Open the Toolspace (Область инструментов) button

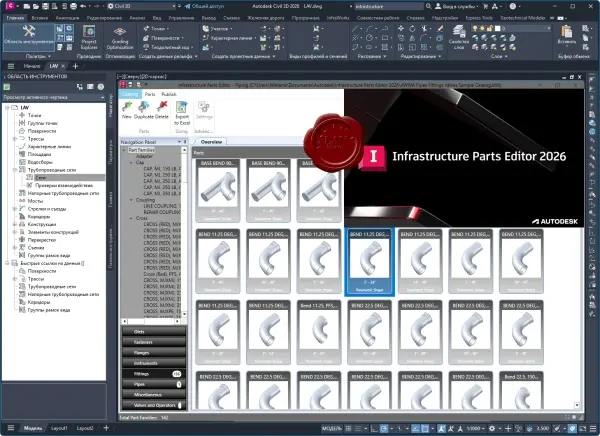[29, 37]
